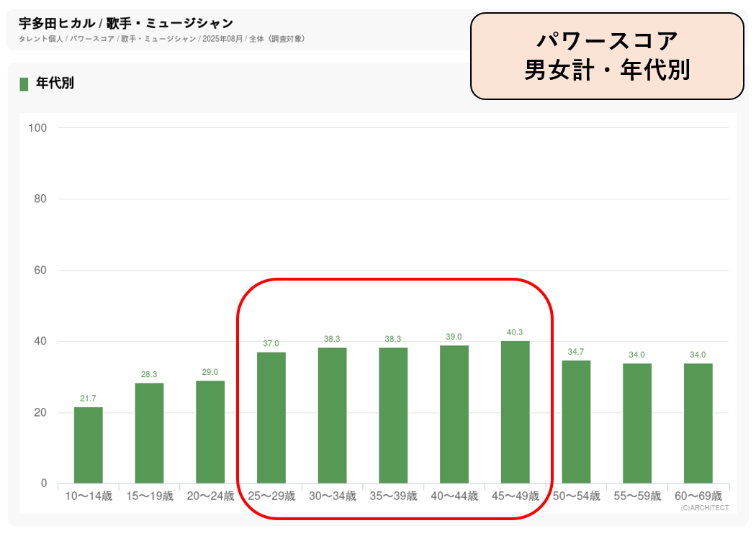Select the 50〜54歳 bar showing 34.7
The width and height of the screenshot is (756, 536).
[x=576, y=422]
